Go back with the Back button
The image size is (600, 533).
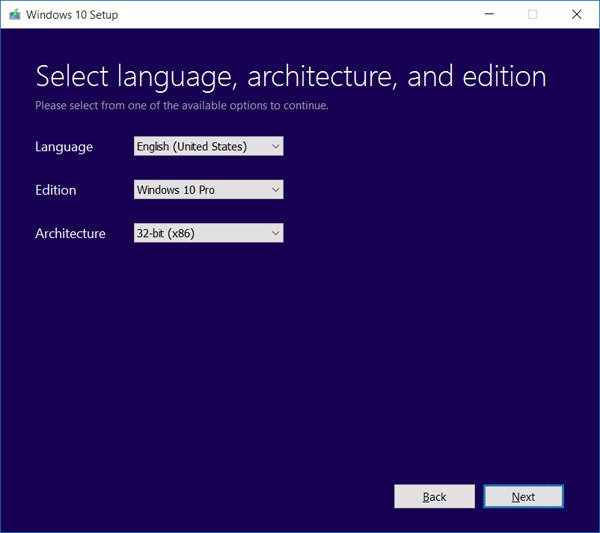tap(434, 496)
